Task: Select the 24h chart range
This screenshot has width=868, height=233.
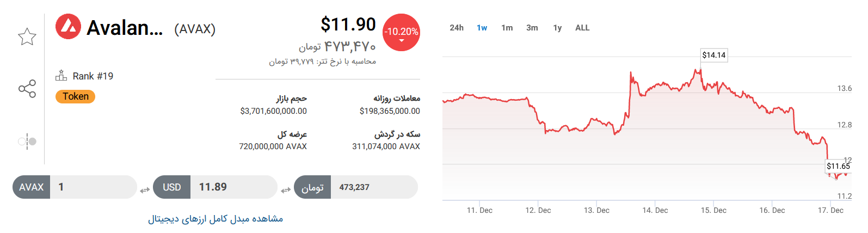Action: [x=457, y=28]
